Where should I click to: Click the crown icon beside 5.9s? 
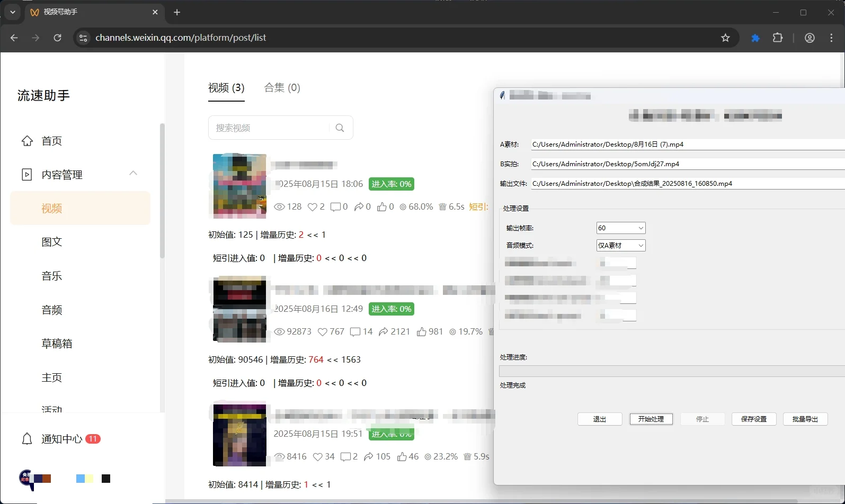(467, 456)
